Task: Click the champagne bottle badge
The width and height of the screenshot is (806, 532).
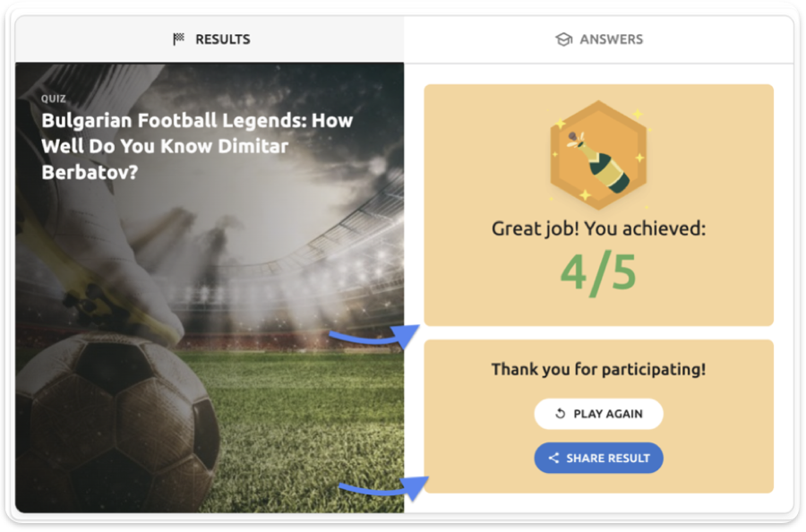Action: pos(598,154)
